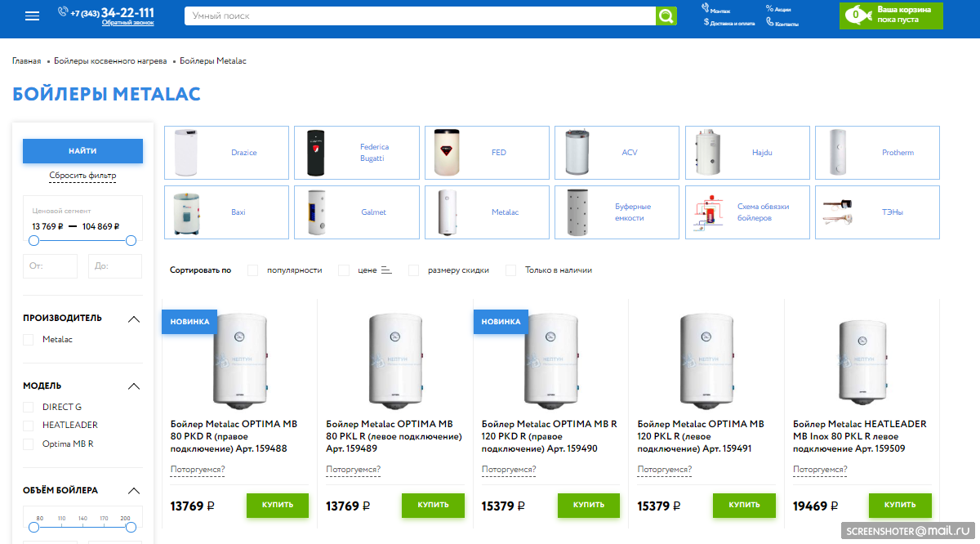Tick the sort by популярности checkbox
The width and height of the screenshot is (980, 544).
[252, 270]
